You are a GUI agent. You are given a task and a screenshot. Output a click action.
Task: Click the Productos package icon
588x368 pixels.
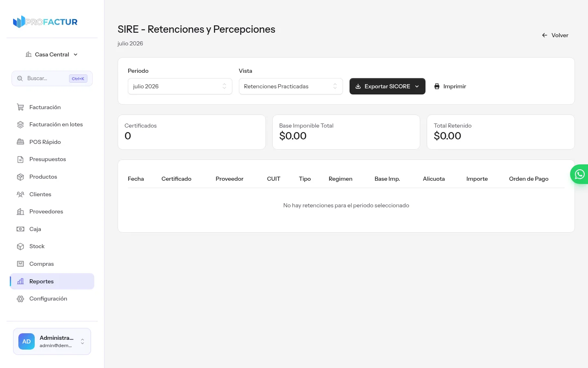(20, 177)
